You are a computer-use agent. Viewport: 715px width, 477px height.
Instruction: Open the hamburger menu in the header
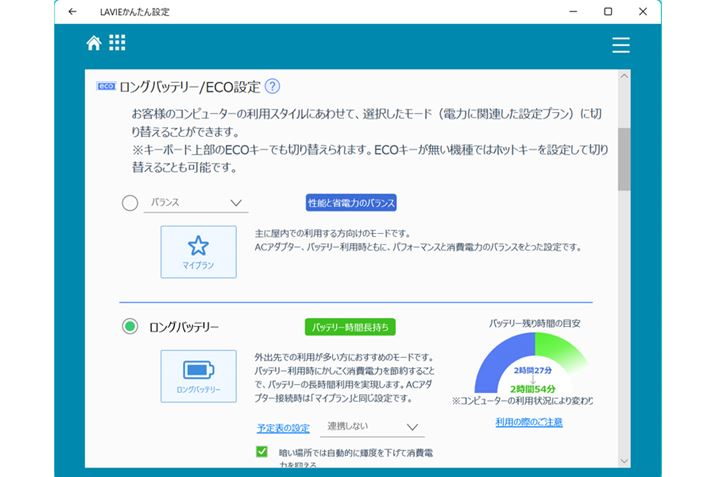click(x=620, y=45)
